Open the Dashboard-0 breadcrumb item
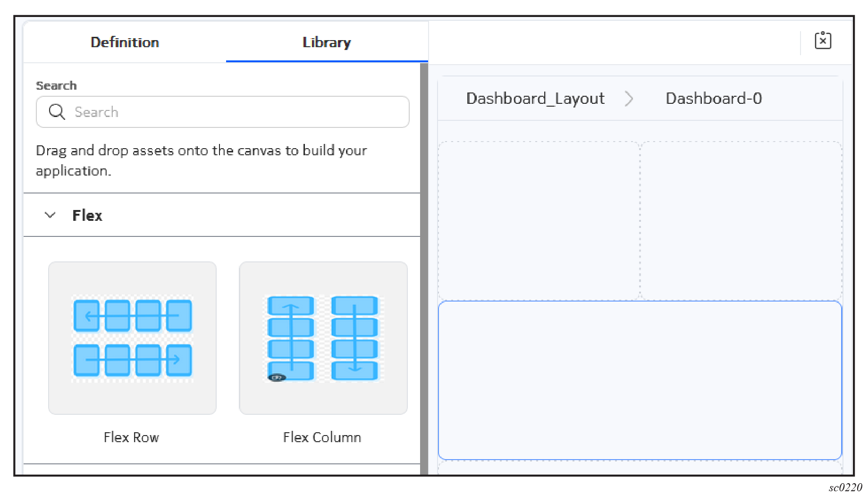The width and height of the screenshot is (868, 495). (x=713, y=99)
